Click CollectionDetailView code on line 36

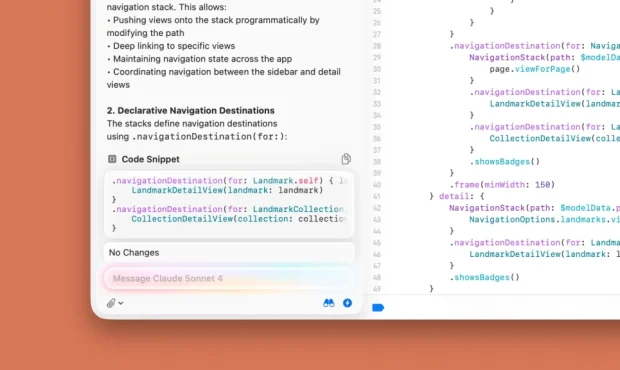tap(554, 138)
